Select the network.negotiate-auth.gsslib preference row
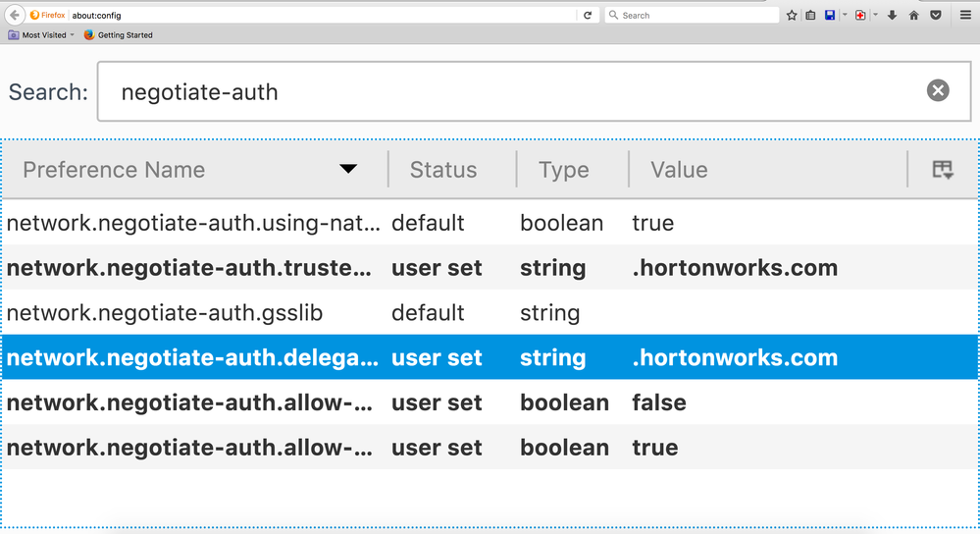This screenshot has height=534, width=980. (165, 313)
